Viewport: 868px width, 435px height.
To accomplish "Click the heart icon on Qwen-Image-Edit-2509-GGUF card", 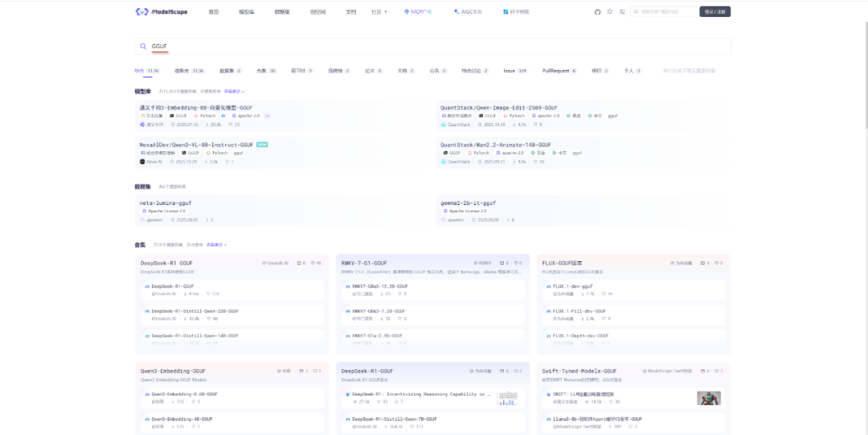I will tap(534, 125).
